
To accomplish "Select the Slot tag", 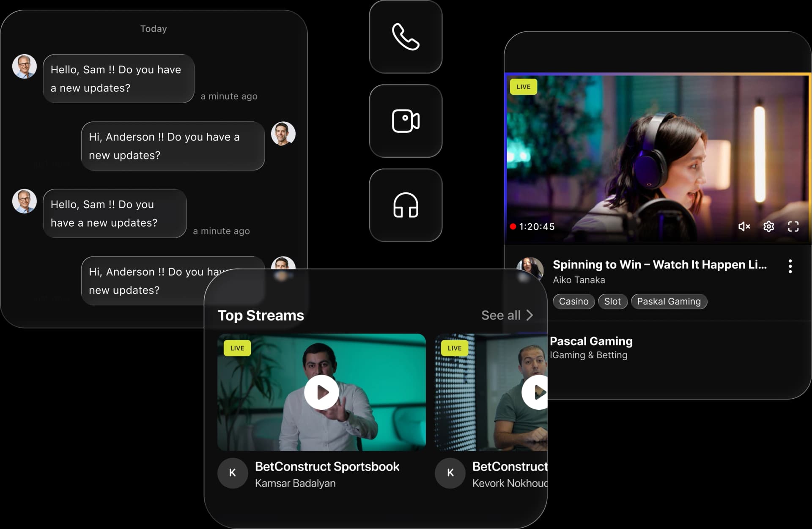I will (612, 302).
